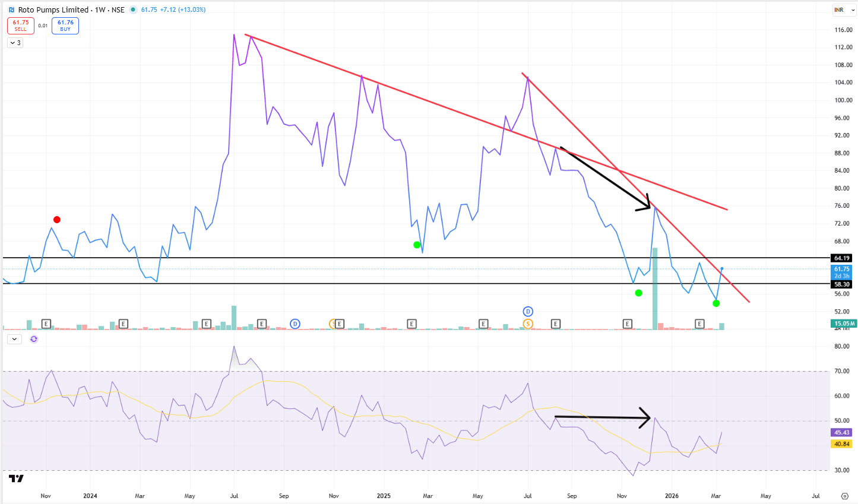Click the RSI value label 45.43
Viewport: 858px width, 504px height.
pos(842,433)
